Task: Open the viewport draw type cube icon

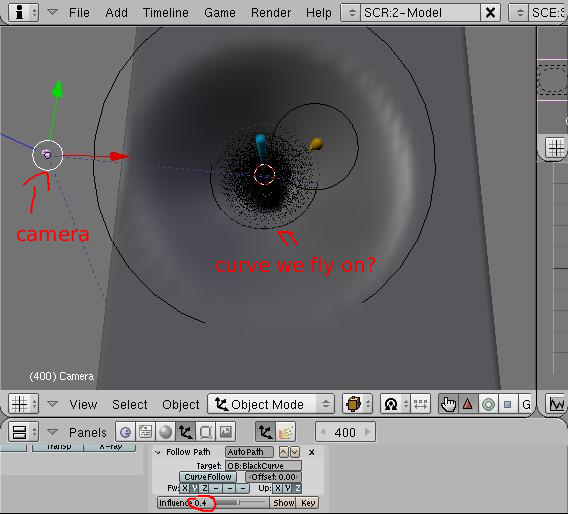Action: click(357, 404)
